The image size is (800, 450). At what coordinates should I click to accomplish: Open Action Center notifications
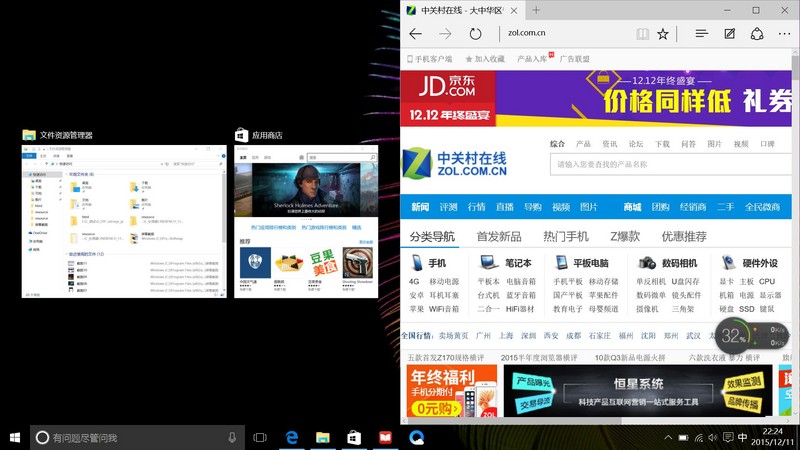coord(728,438)
